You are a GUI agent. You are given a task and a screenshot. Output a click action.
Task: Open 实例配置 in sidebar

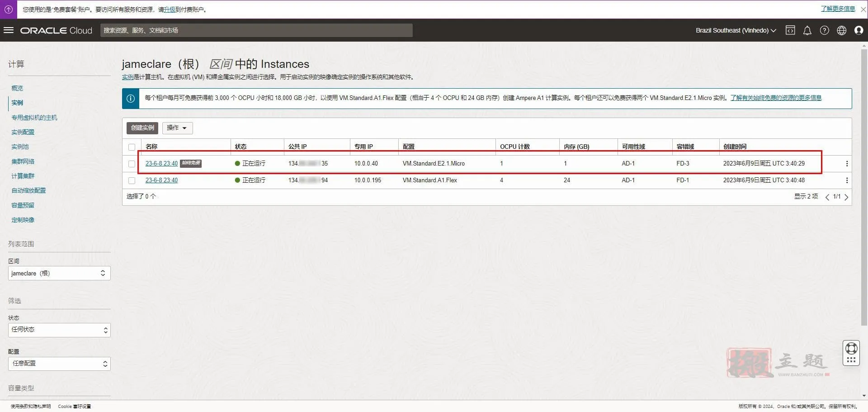(x=23, y=132)
